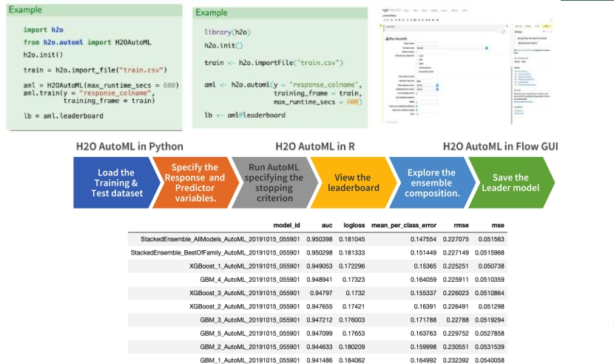Select the 'GBM_2_AutoML_20191015_055901' model id
This screenshot has width=614, height=364.
250,347
